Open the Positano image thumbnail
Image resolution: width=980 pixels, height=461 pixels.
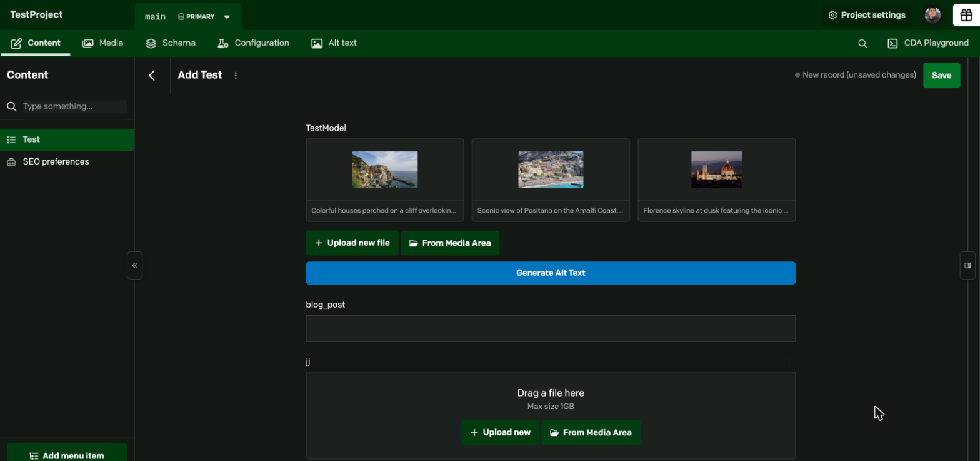(551, 170)
